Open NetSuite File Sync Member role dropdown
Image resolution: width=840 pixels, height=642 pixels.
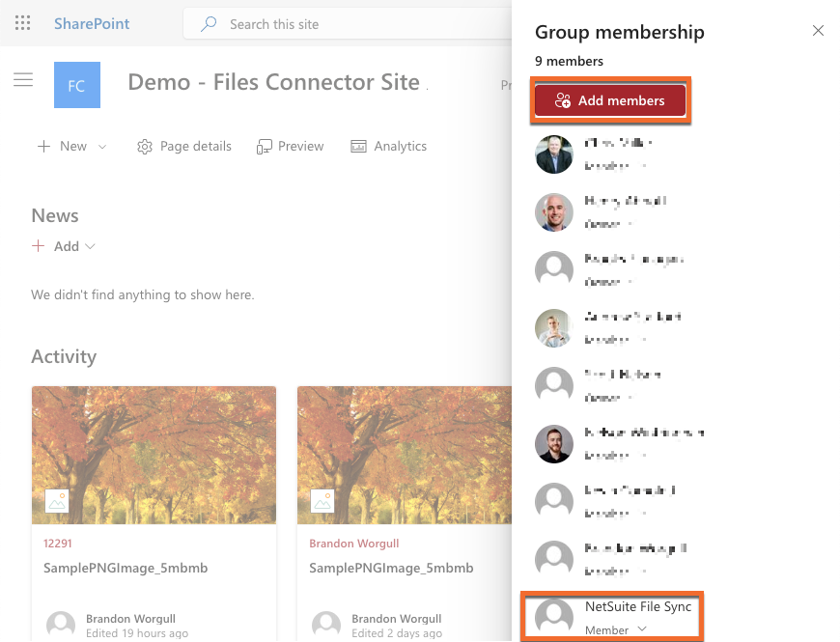642,629
